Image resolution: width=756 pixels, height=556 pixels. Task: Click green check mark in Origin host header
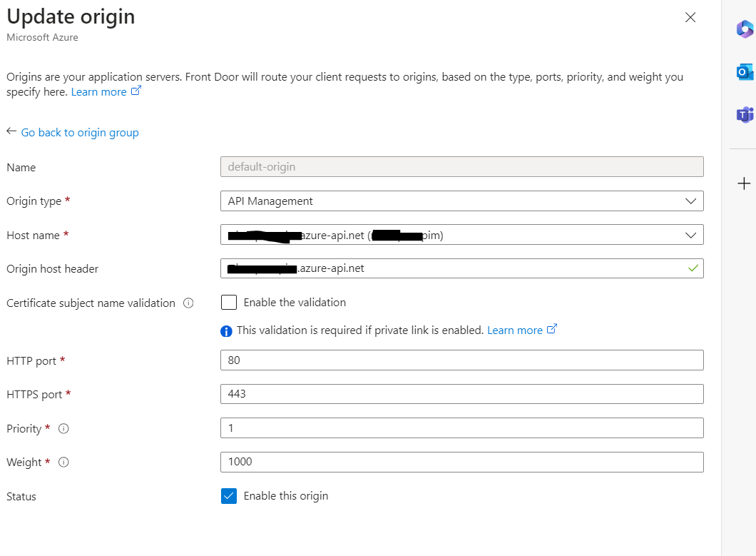click(x=693, y=268)
